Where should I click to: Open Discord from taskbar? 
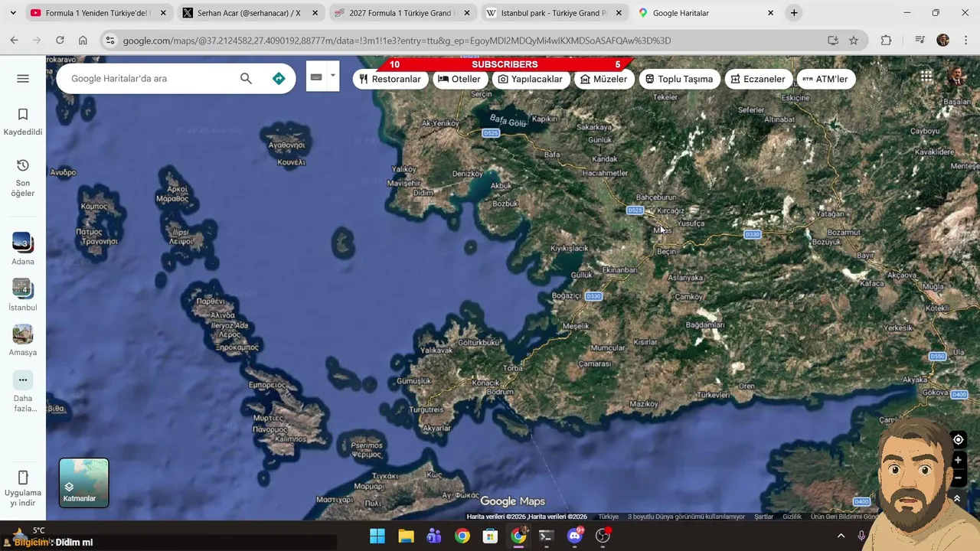(x=574, y=536)
